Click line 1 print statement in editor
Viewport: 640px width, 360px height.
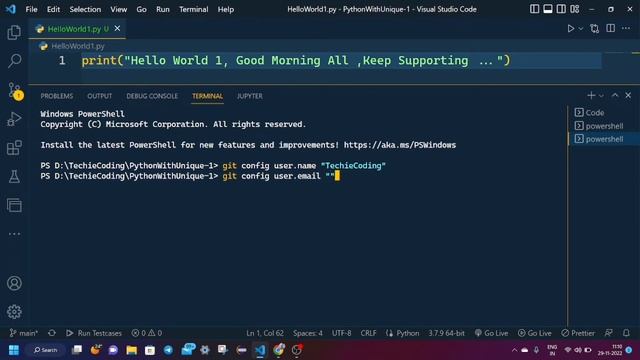click(x=296, y=60)
